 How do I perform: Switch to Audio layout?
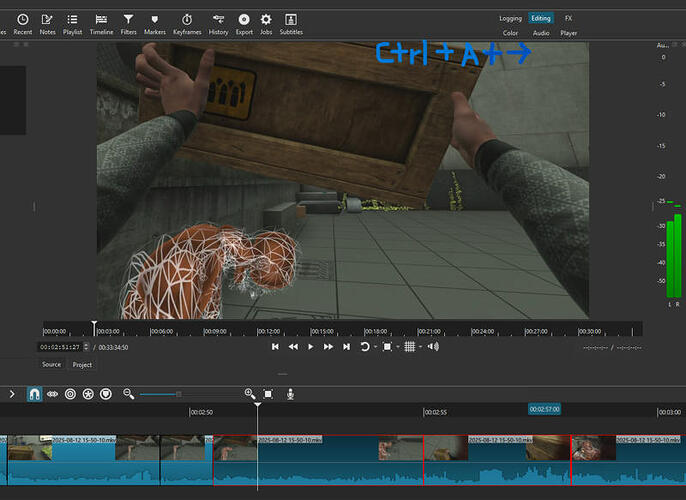click(x=541, y=33)
